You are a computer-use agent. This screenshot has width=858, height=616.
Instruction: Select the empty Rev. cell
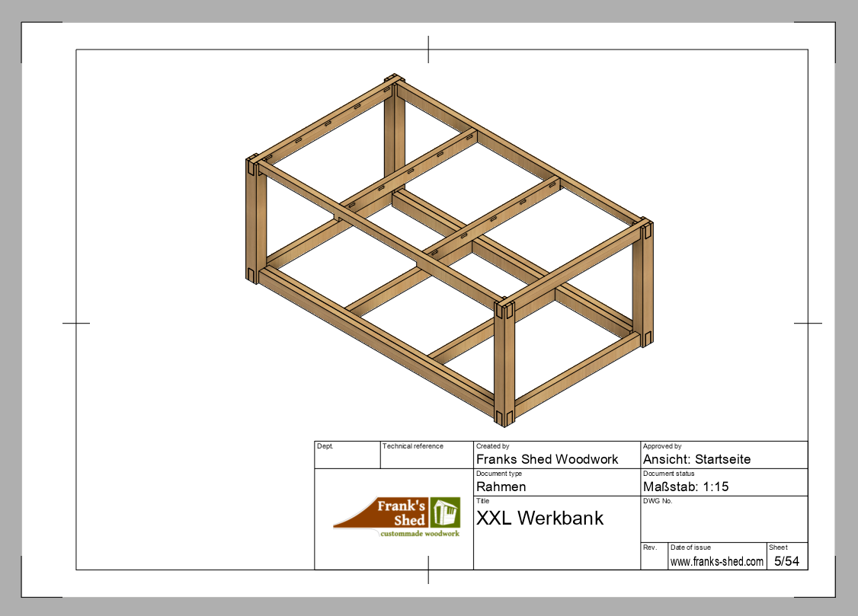[x=654, y=560]
